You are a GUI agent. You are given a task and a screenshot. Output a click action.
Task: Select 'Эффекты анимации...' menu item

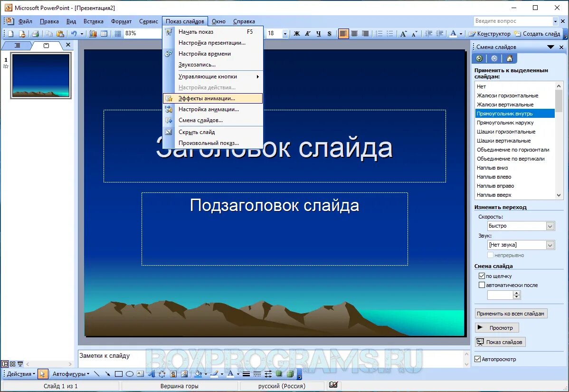pyautogui.click(x=213, y=98)
